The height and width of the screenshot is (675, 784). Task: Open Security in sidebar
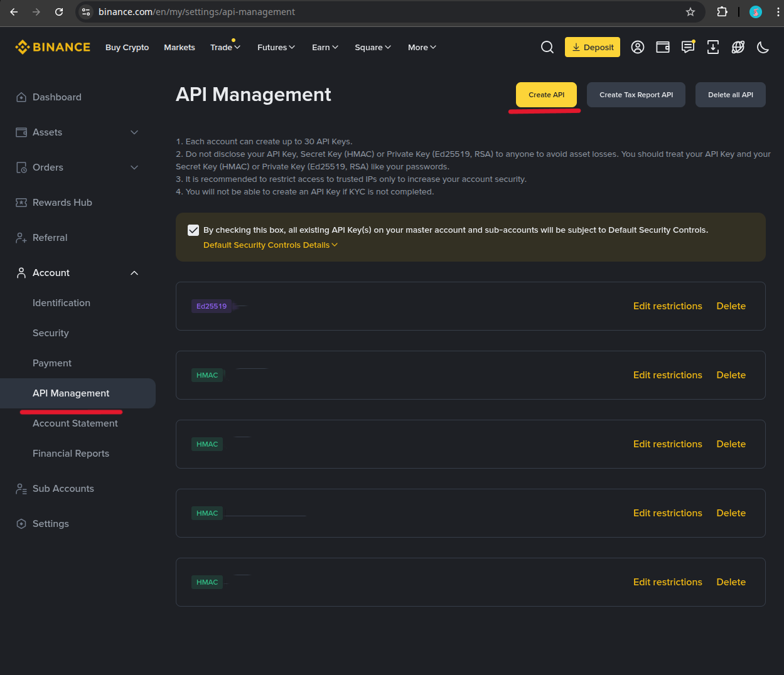click(x=51, y=333)
